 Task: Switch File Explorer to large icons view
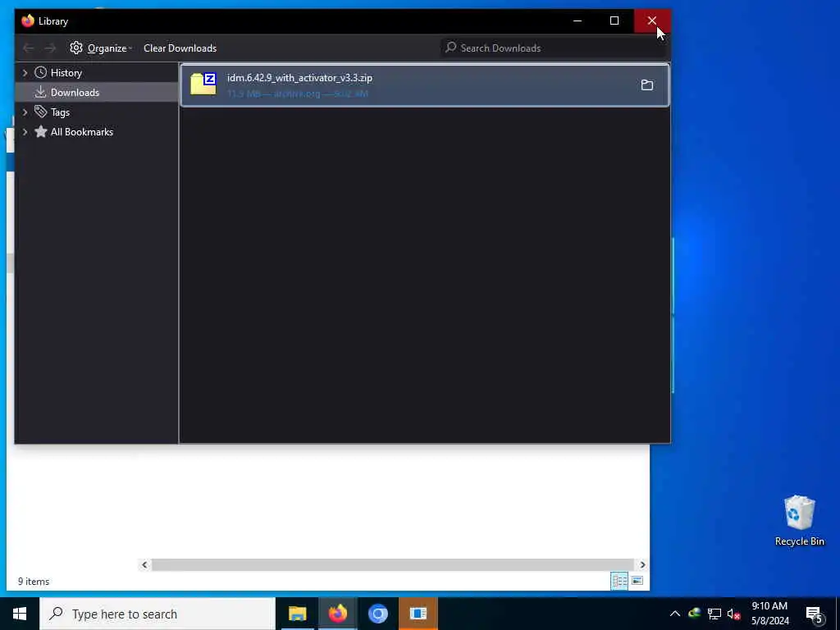(x=637, y=581)
